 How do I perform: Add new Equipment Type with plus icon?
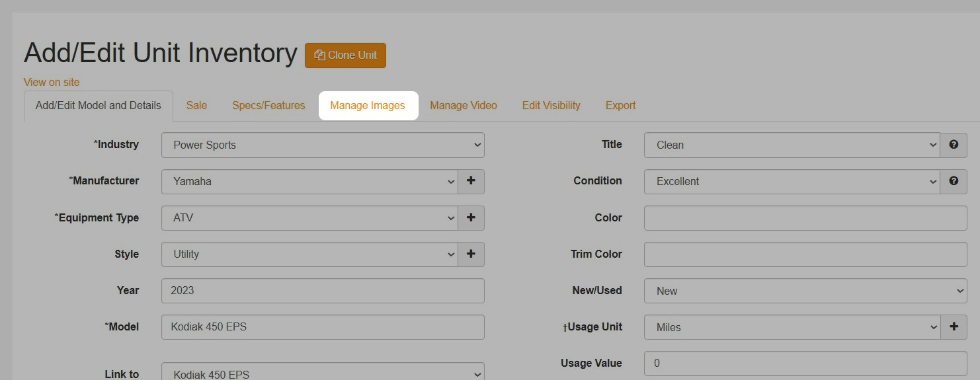[x=471, y=217]
